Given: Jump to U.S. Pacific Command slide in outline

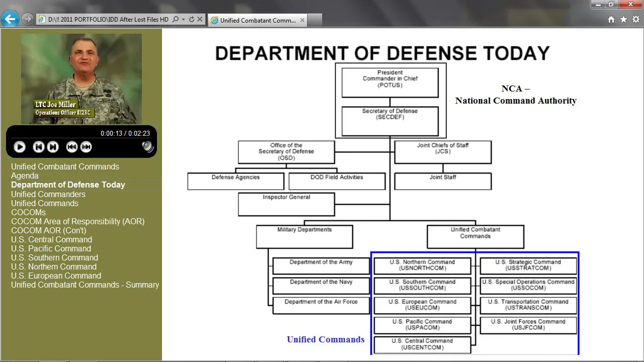Looking at the screenshot, I should click(x=51, y=248).
